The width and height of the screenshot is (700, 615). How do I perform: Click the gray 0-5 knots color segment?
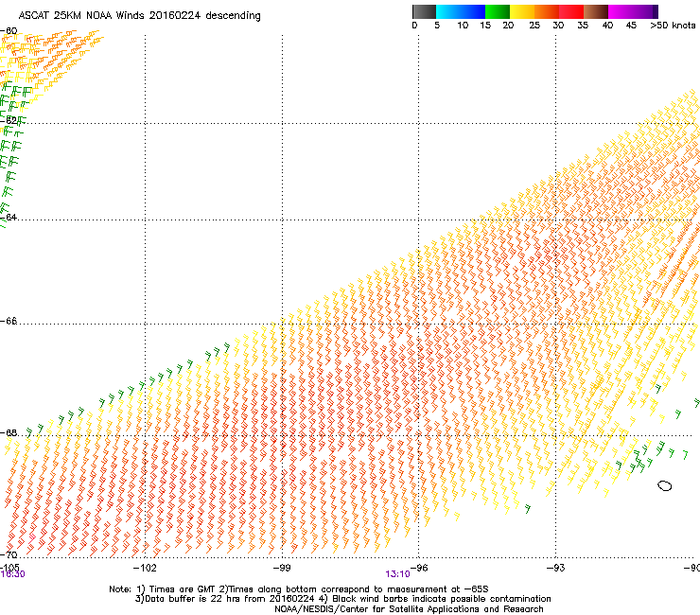coord(424,11)
